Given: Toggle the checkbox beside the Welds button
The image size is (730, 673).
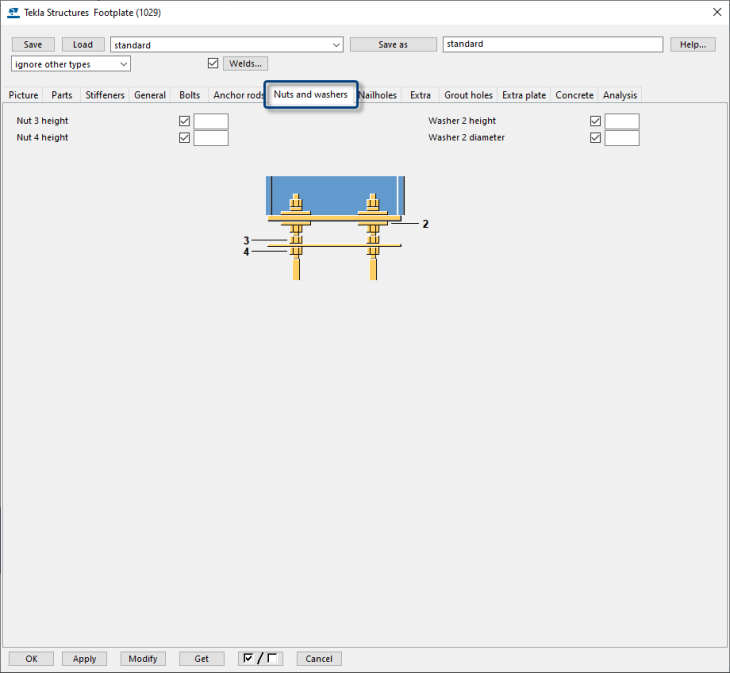Looking at the screenshot, I should [x=212, y=64].
